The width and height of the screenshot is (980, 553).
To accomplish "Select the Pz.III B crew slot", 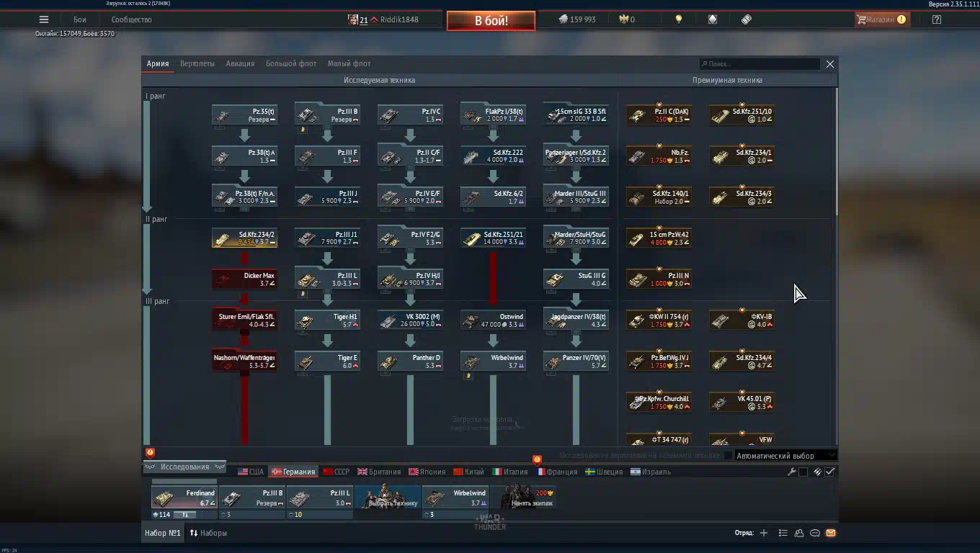I will point(252,498).
